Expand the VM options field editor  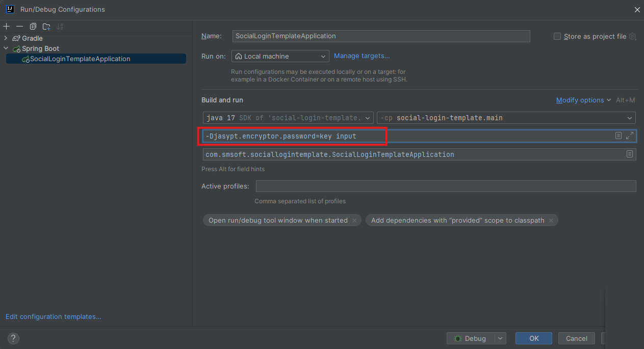[630, 136]
